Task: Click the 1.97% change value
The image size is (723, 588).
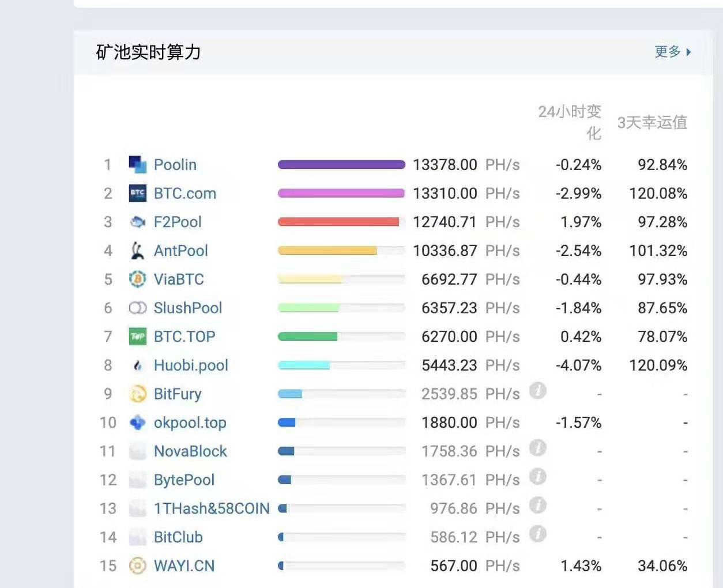Action: click(581, 222)
